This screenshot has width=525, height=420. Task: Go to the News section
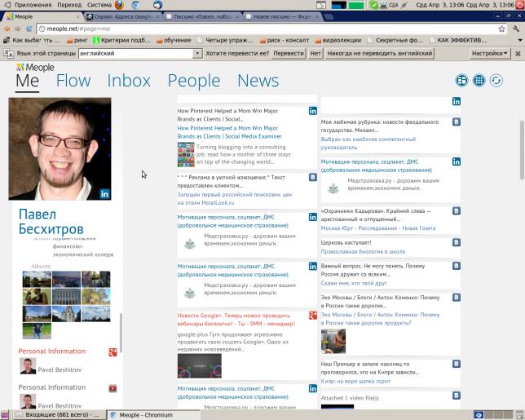coord(258,81)
